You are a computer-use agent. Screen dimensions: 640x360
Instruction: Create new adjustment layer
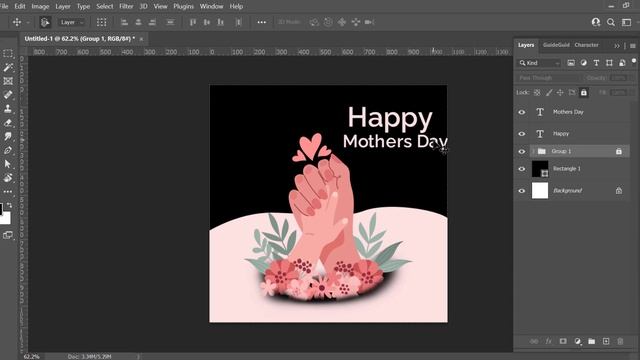577,341
